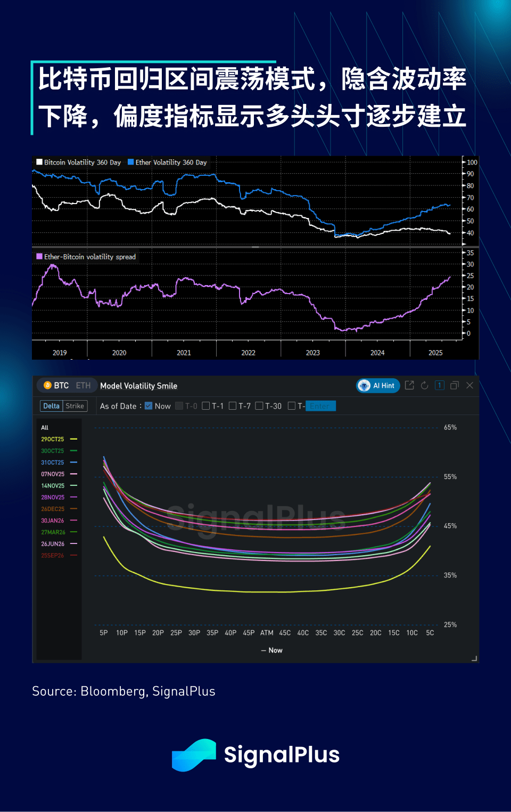
Task: Click the Bitcoin coin icon
Action: [47, 385]
